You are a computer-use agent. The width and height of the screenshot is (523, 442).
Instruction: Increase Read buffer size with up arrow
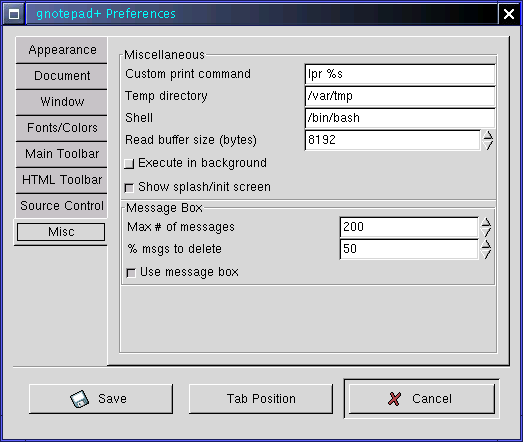[488, 135]
